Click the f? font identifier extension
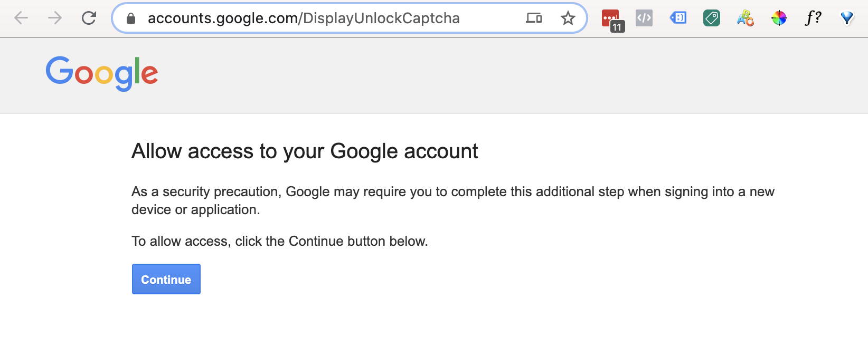This screenshot has width=868, height=346. click(x=813, y=18)
